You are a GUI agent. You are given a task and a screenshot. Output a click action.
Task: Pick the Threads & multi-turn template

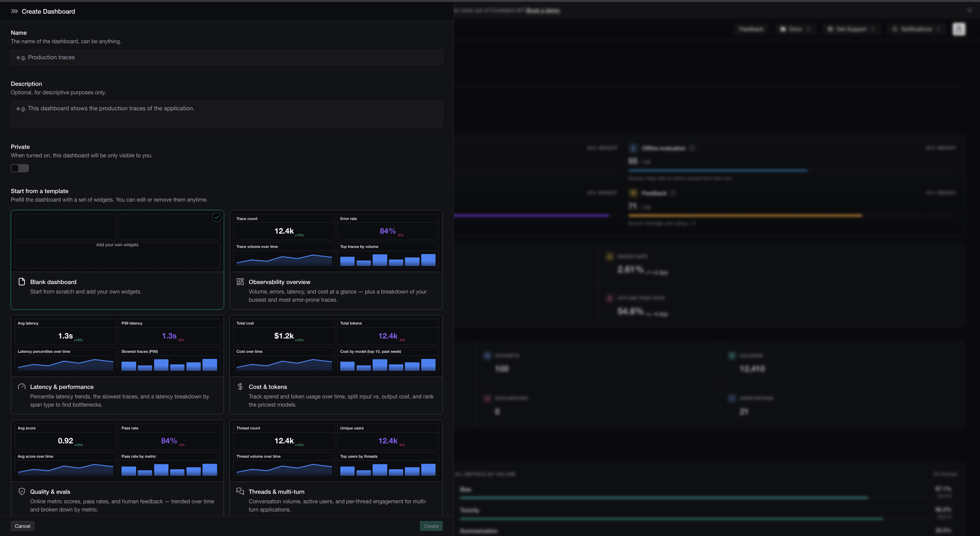pos(336,468)
